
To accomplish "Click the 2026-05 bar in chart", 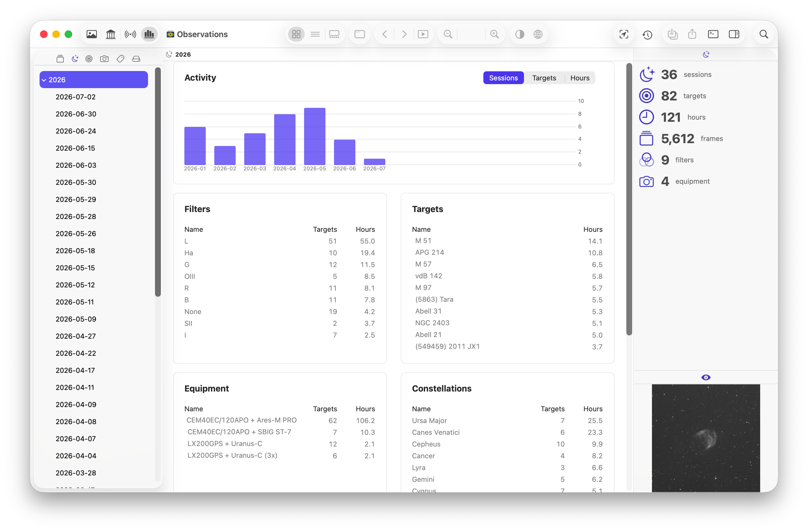I will (315, 136).
